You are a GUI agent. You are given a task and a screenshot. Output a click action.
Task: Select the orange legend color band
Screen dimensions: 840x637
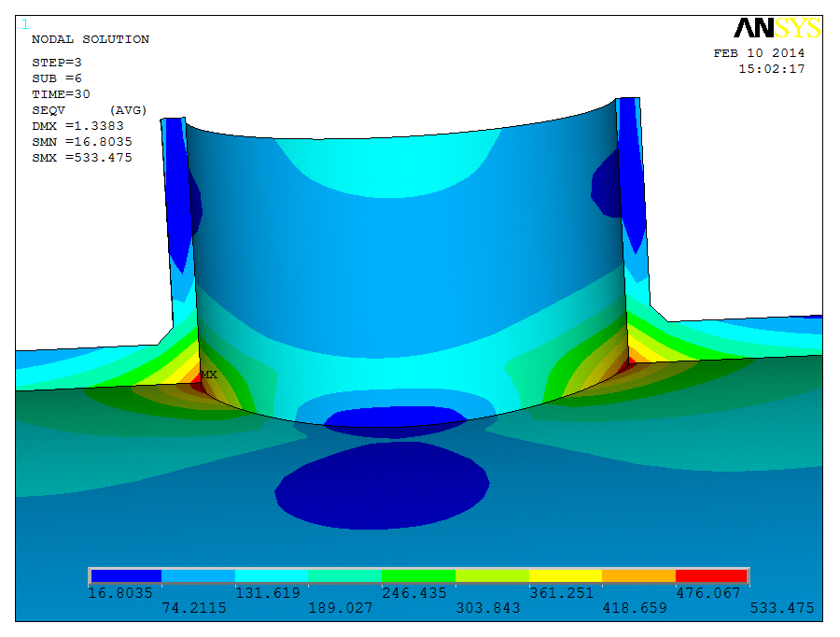(638, 575)
